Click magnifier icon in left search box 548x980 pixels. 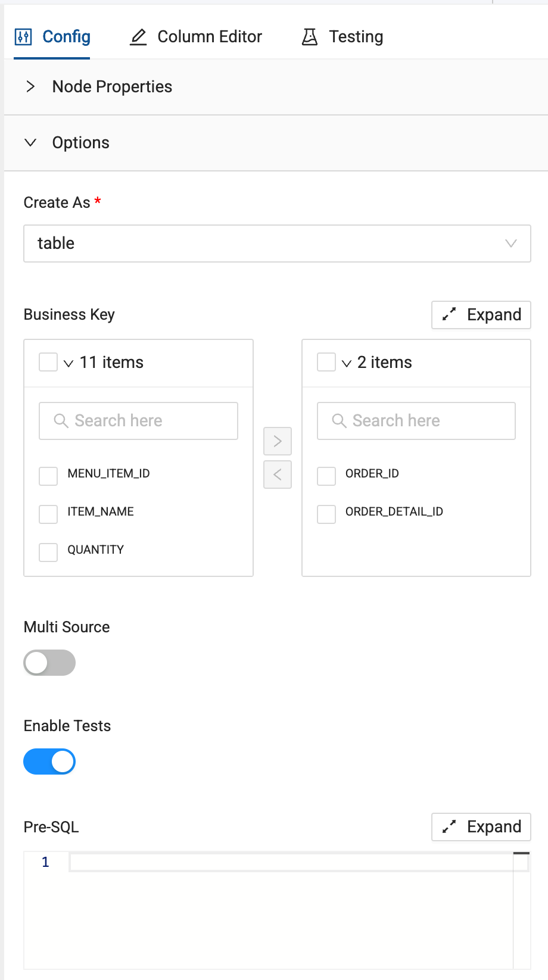tap(61, 421)
